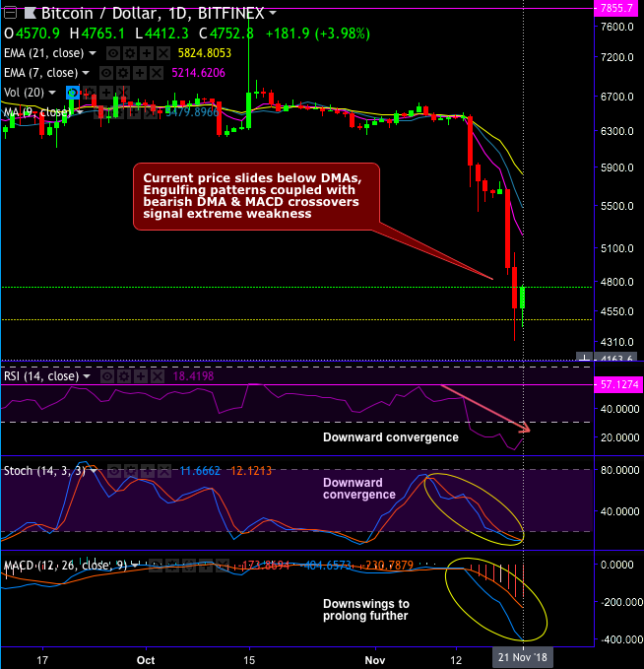
Task: Toggle visibility eye for RSI (14, close)
Action: 107,376
